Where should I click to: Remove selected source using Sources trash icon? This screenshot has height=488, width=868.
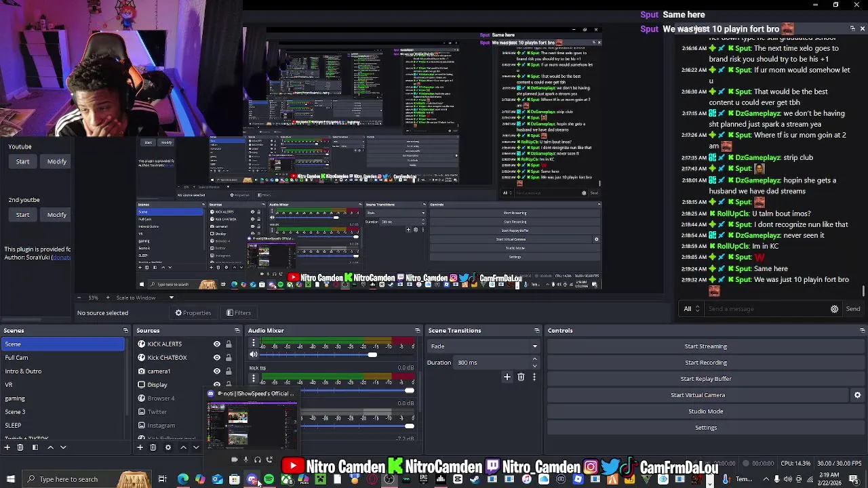tap(153, 447)
